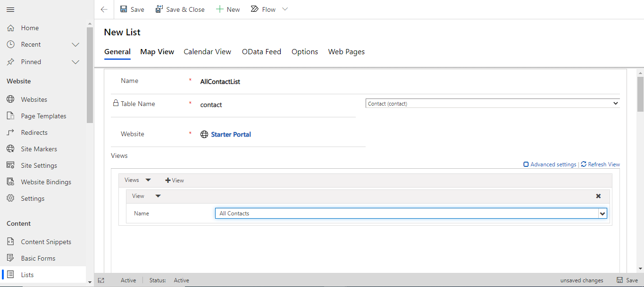The image size is (644, 287).
Task: Open the Contact (contact) table dropdown
Action: click(615, 103)
